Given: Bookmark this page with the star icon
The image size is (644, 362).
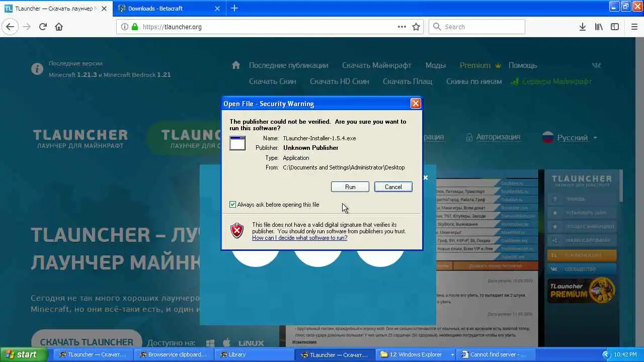Looking at the screenshot, I should pos(416,27).
